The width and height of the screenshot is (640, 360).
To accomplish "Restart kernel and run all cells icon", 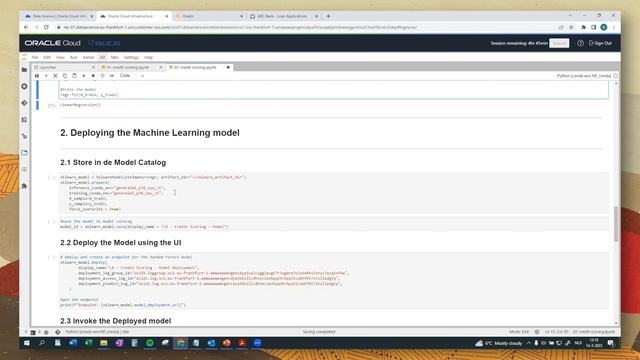I will 112,76.
